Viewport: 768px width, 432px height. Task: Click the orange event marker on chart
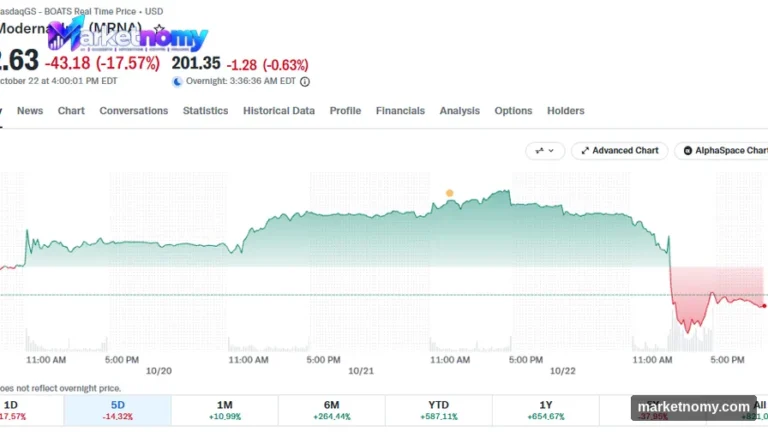pos(450,193)
